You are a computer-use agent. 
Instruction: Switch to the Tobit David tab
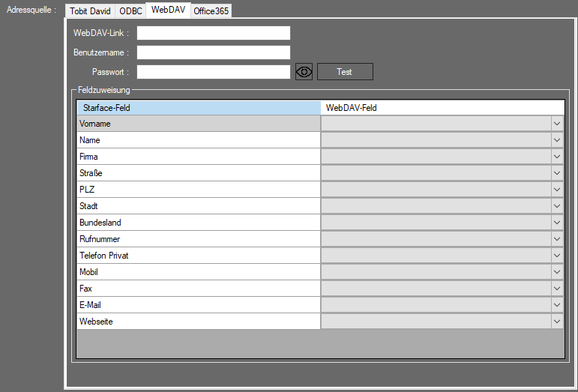(x=91, y=11)
